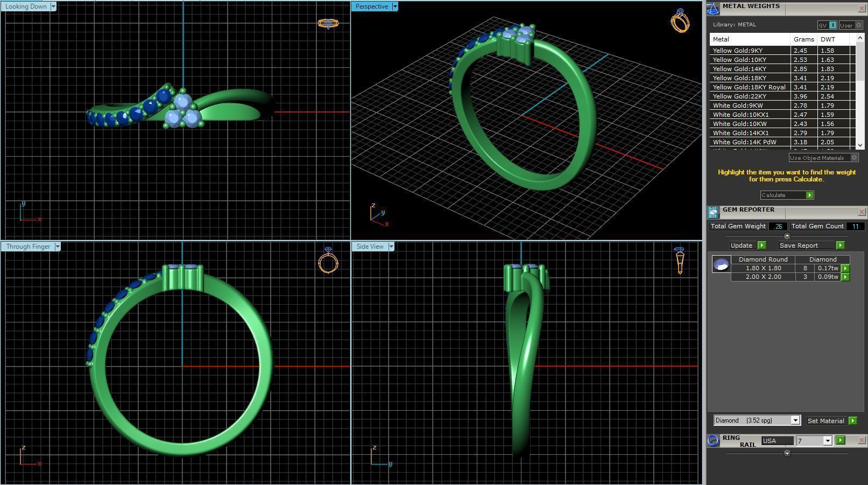Click the Perspective viewport label
Screen dimensions: 868x485
[x=372, y=6]
